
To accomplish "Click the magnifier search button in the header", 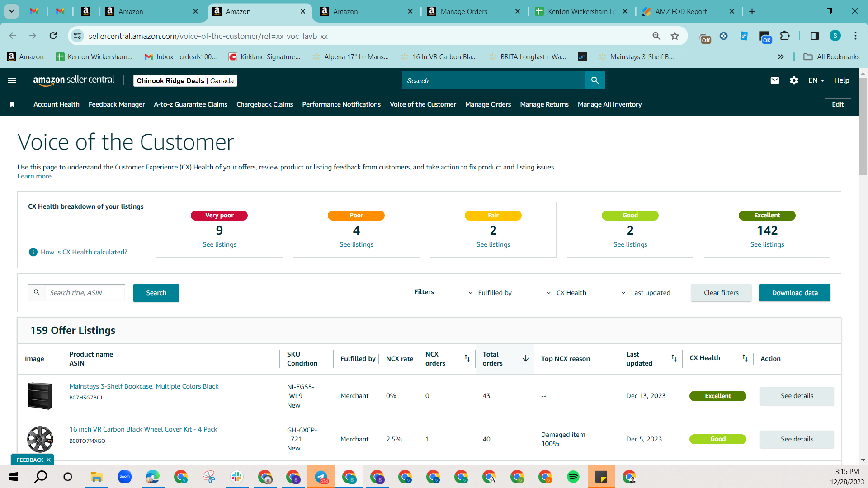I will point(595,80).
